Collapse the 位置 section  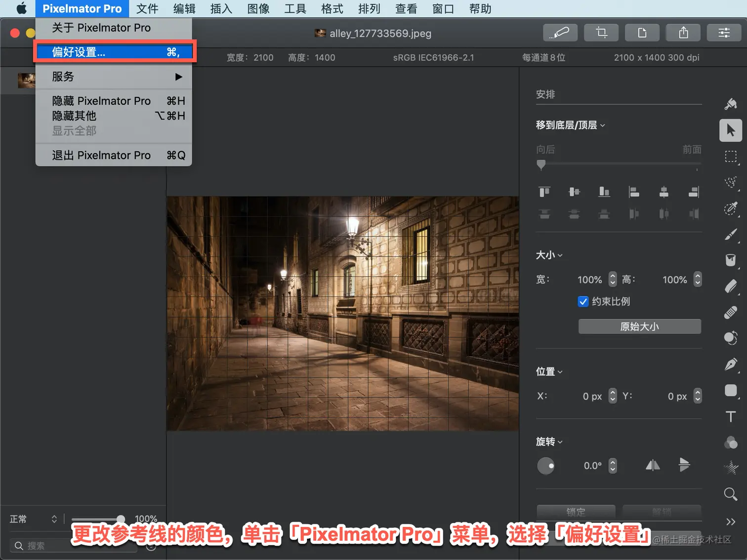(x=549, y=372)
